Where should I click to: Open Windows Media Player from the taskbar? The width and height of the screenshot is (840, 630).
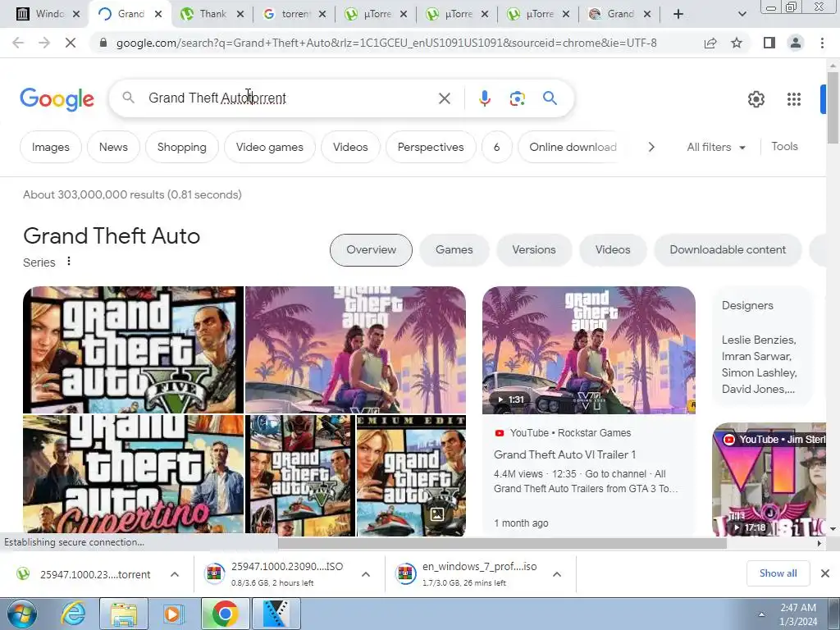coord(172,614)
